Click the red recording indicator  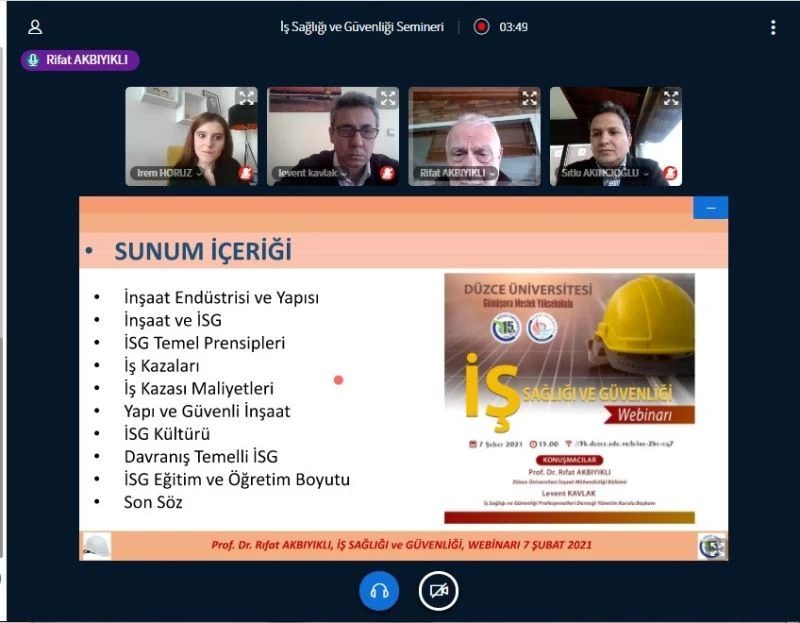pyautogui.click(x=481, y=27)
